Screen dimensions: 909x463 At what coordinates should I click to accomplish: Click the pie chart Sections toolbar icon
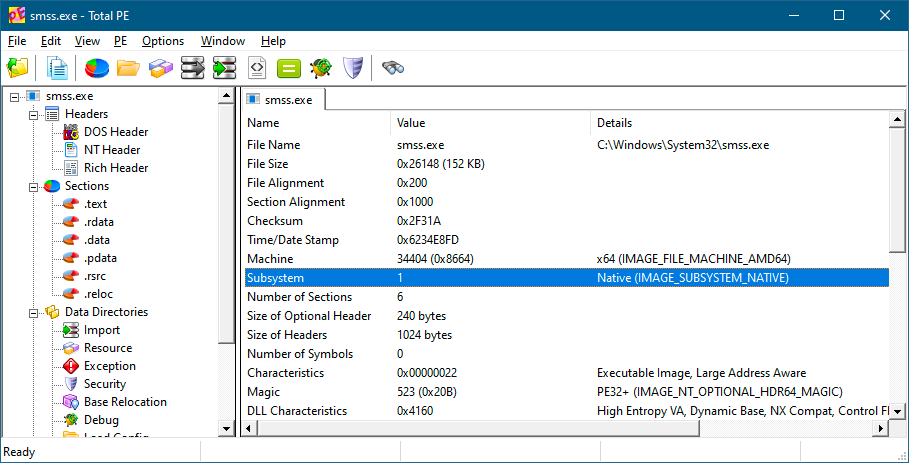coord(97,68)
